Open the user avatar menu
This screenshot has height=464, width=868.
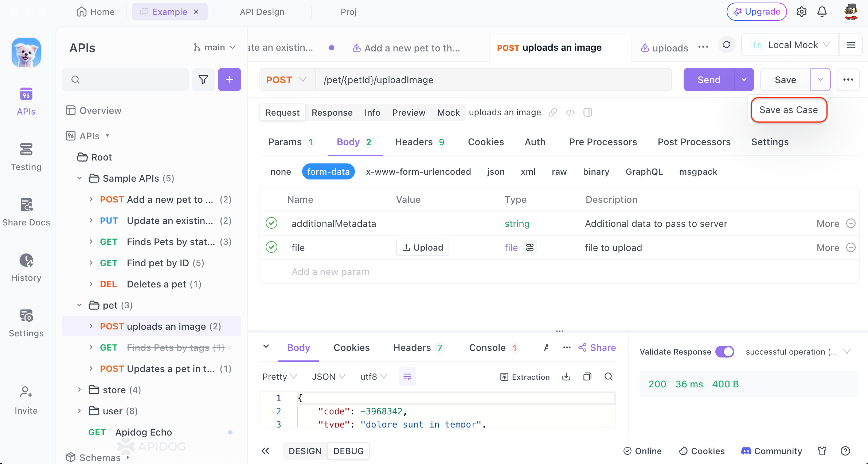[x=851, y=12]
